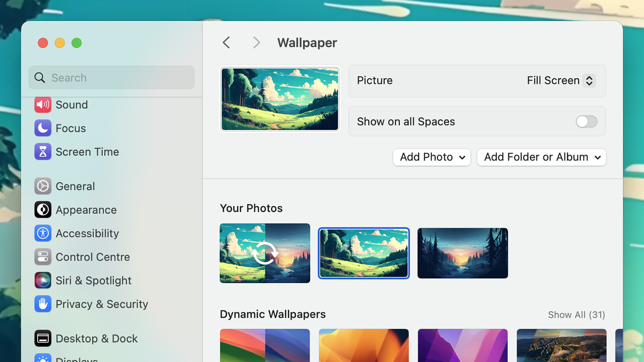This screenshot has width=644, height=362.
Task: Select the Focus moon icon
Action: [43, 128]
